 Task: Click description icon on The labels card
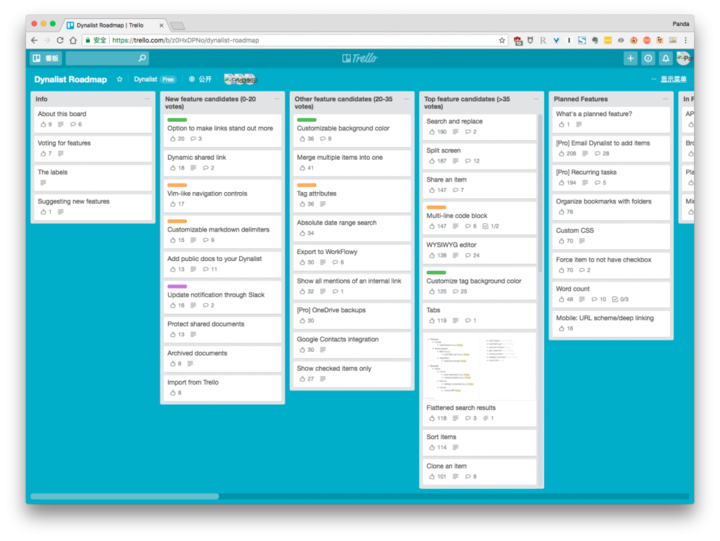[43, 183]
